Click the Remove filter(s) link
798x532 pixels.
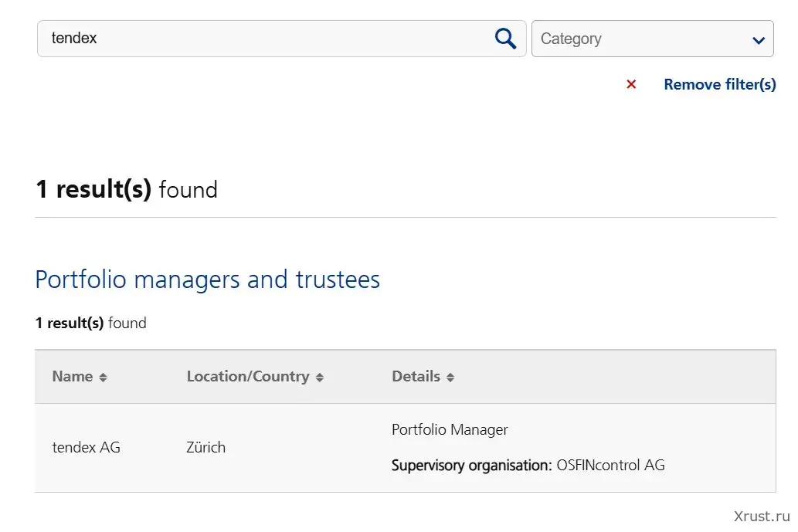720,84
